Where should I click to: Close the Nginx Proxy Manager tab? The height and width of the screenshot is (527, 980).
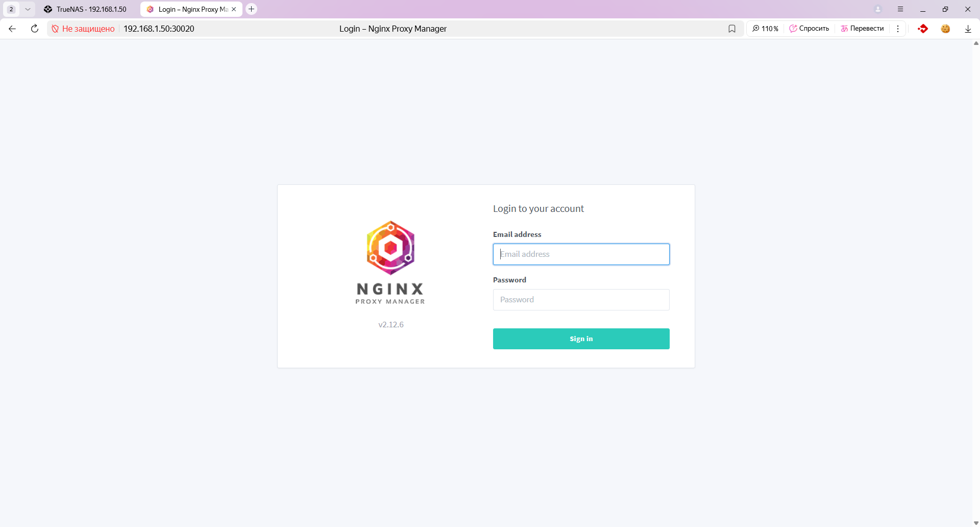(234, 9)
